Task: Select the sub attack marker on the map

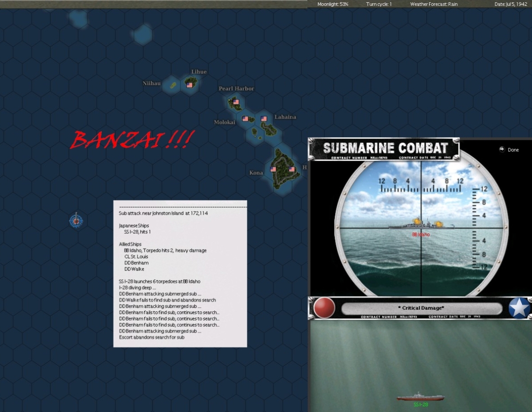Action: coord(76,221)
